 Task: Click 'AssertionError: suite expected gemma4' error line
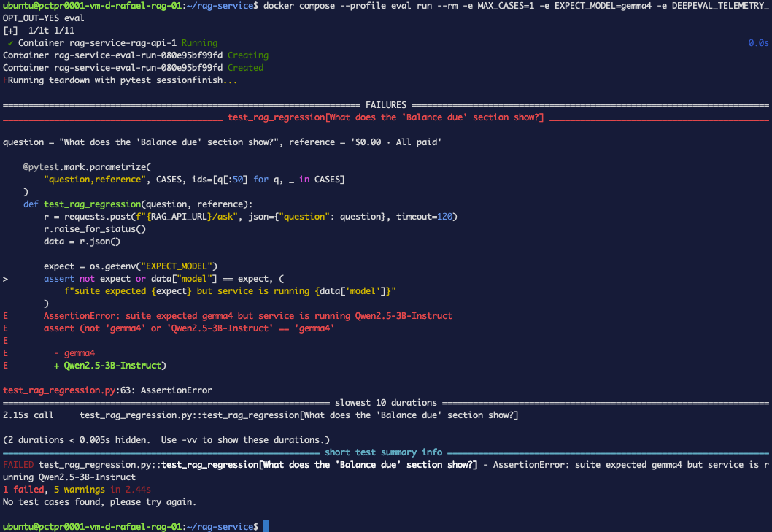point(247,316)
